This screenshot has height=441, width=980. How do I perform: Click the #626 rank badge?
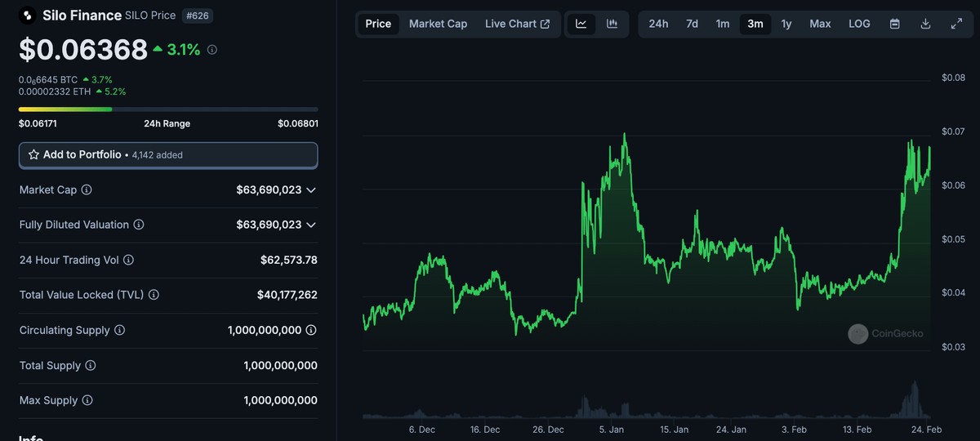click(x=196, y=16)
